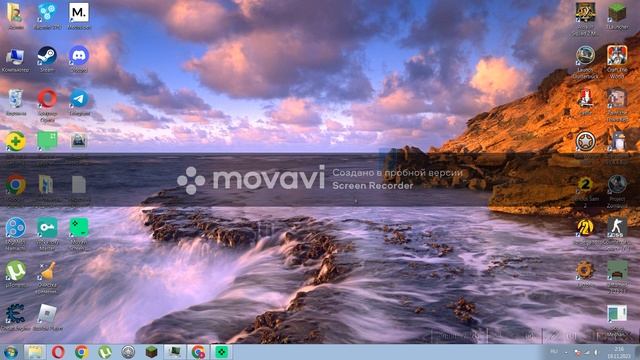The height and width of the screenshot is (360, 640).
Task: Open File Explorer in the taskbar
Action: click(35, 352)
